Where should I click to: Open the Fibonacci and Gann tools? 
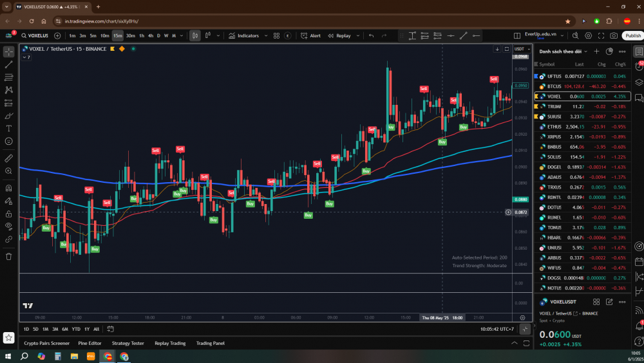tap(8, 77)
